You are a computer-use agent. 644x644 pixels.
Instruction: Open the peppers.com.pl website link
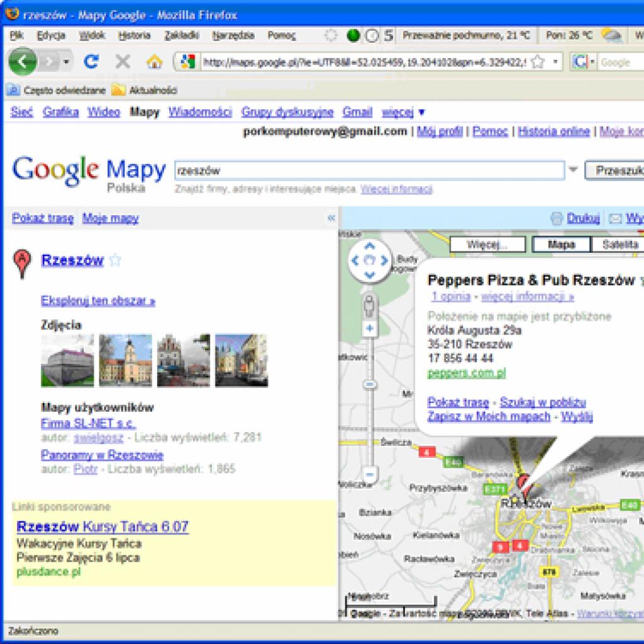pos(466,373)
